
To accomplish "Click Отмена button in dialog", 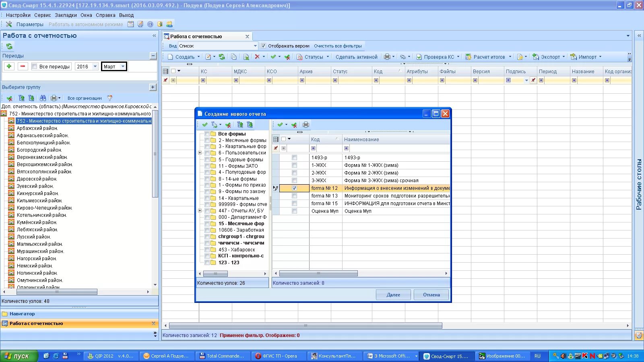I will (x=431, y=295).
